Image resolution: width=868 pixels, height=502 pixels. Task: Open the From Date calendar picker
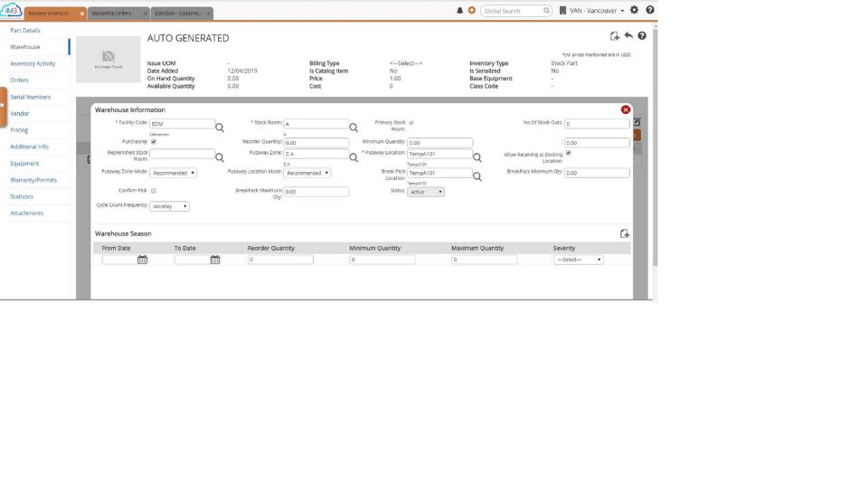click(142, 260)
